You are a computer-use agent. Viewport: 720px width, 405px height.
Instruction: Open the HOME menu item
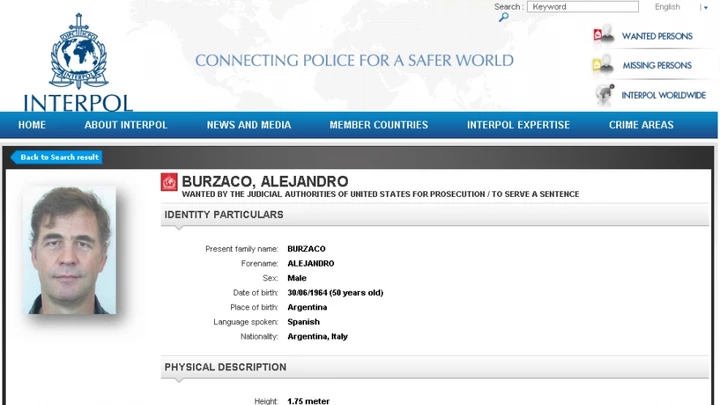(32, 125)
